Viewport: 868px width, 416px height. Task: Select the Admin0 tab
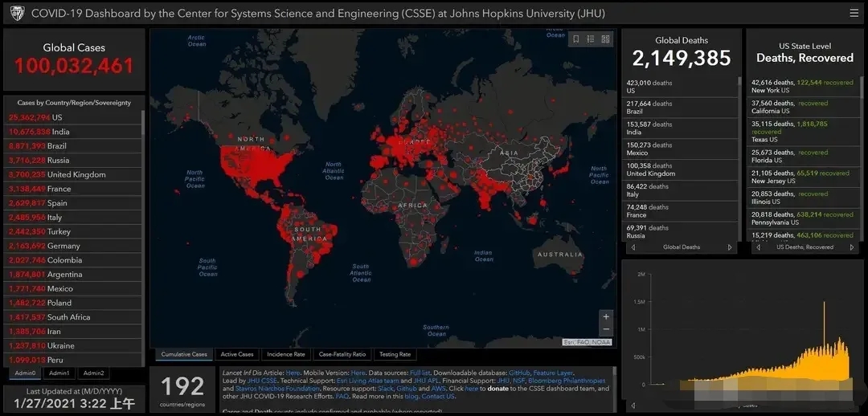click(x=25, y=373)
